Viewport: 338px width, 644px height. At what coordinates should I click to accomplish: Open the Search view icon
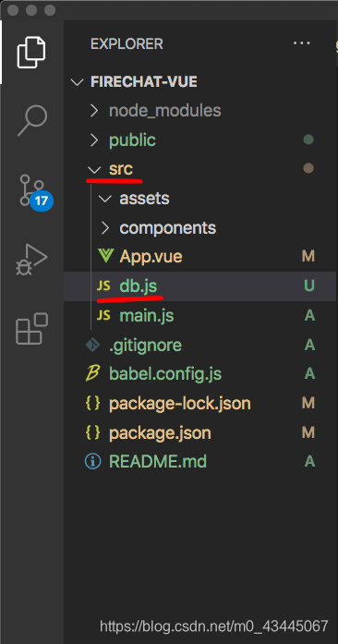click(x=32, y=120)
